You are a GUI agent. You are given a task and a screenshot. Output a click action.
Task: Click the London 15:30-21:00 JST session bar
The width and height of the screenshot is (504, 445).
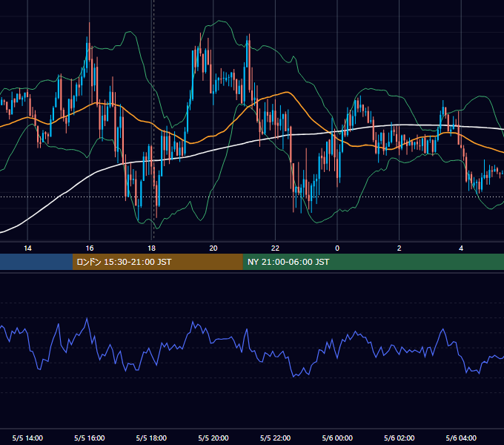[x=157, y=262]
